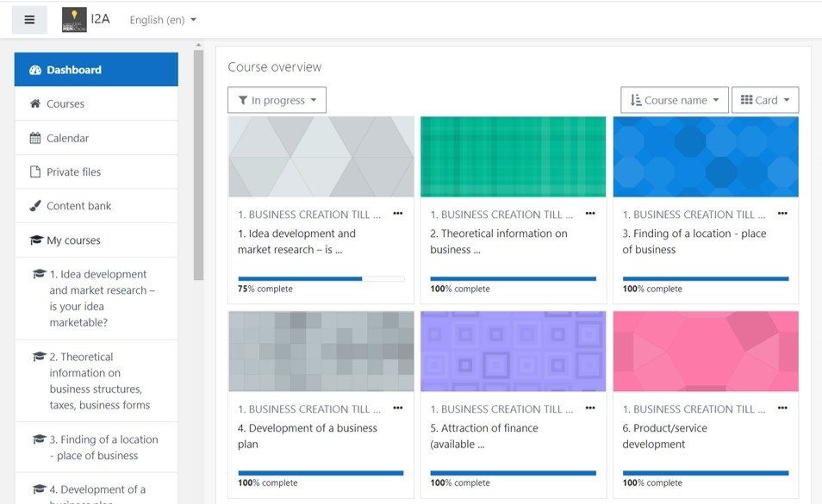This screenshot has width=822, height=504.
Task: Click the sidebar vertical scrollbar
Action: pos(198,165)
